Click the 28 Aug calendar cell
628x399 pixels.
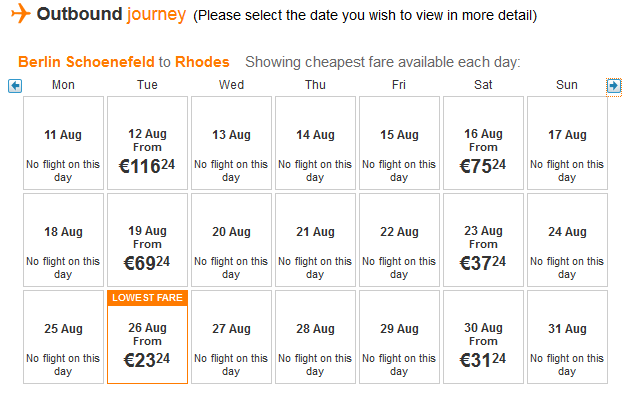(315, 337)
